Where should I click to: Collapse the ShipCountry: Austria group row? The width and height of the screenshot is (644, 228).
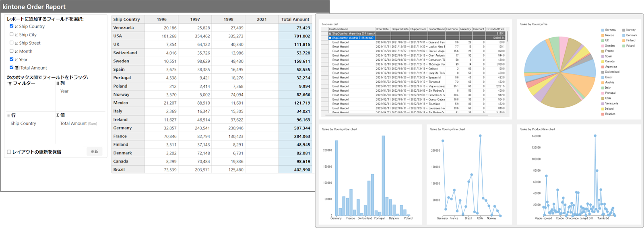pyautogui.click(x=330, y=38)
